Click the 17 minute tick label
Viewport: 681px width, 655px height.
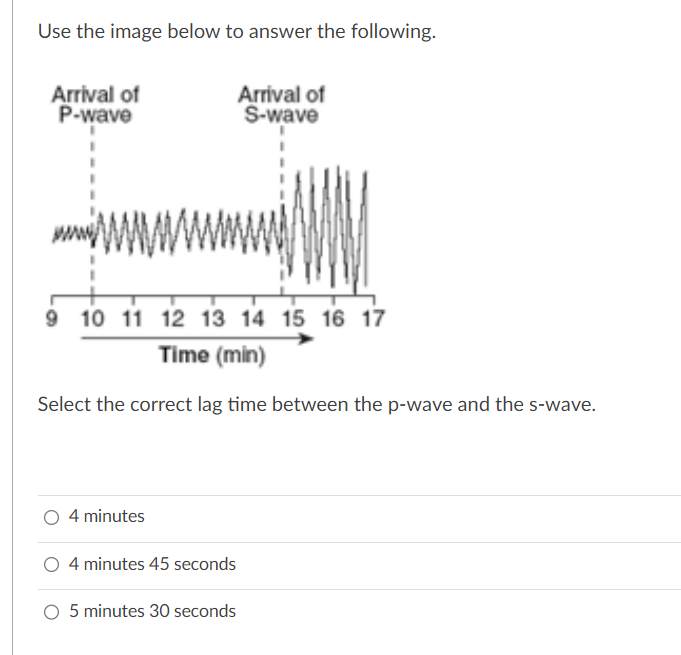click(x=373, y=320)
